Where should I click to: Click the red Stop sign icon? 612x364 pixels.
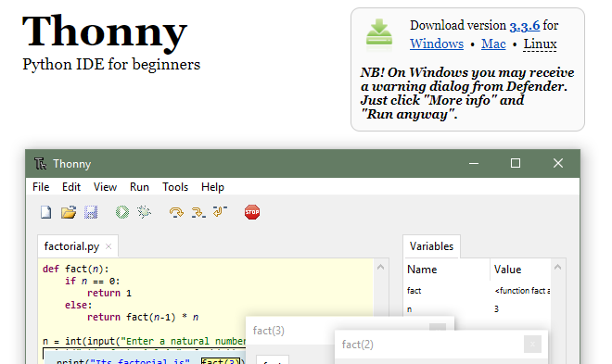[x=252, y=212]
